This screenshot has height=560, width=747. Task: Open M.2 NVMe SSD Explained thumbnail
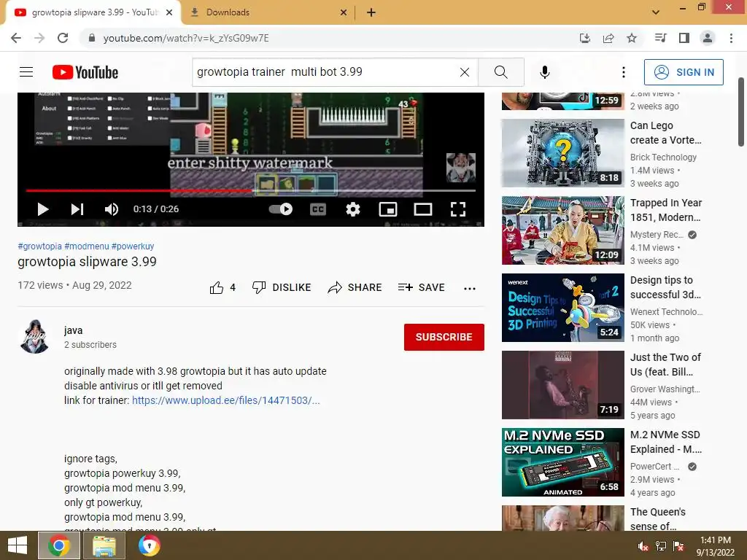pyautogui.click(x=562, y=462)
